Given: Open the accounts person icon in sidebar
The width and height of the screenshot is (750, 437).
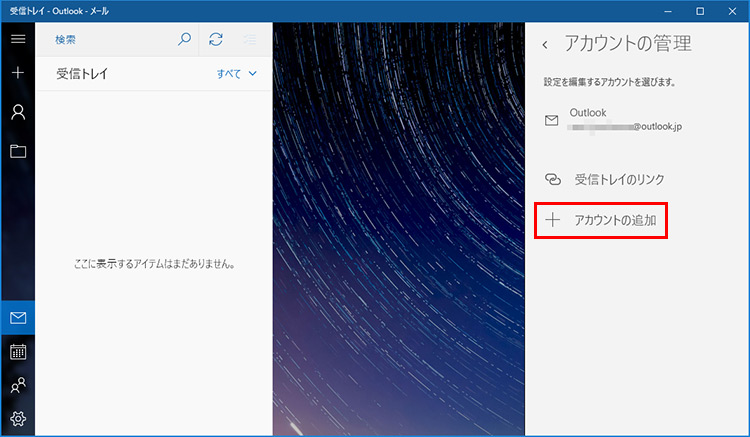Looking at the screenshot, I should (x=17, y=112).
